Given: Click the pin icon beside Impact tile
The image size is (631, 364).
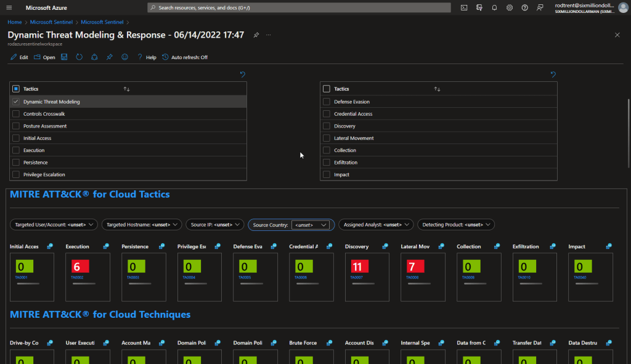Looking at the screenshot, I should tap(609, 246).
